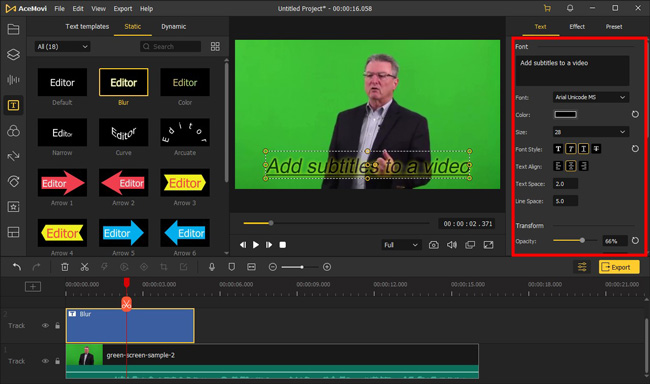
Task: Expand the Arial Unicode MS font dropdown
Action: (591, 97)
